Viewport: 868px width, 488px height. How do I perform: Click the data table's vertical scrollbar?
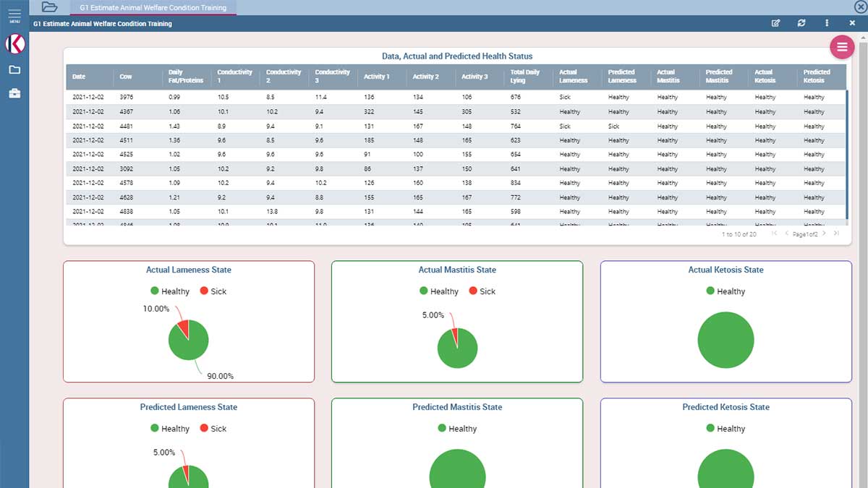click(846, 155)
